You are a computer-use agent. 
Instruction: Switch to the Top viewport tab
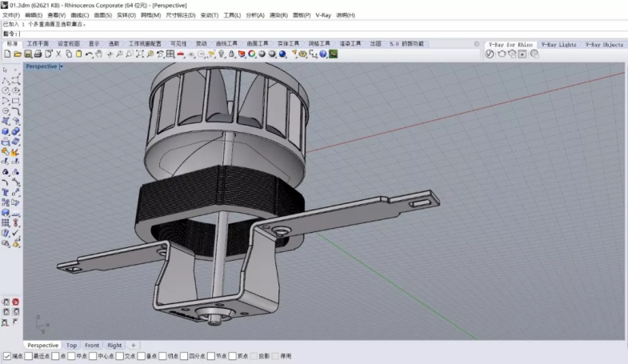pyautogui.click(x=72, y=346)
